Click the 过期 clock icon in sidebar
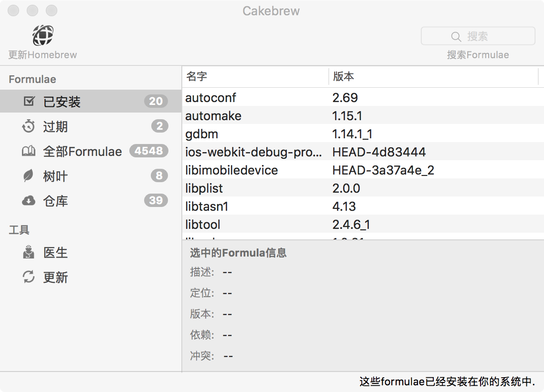 coord(29,126)
